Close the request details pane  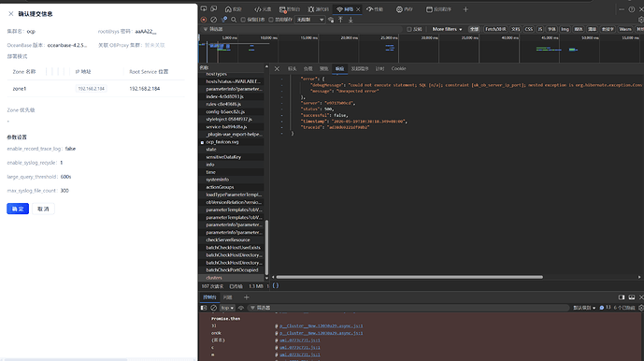tap(277, 68)
